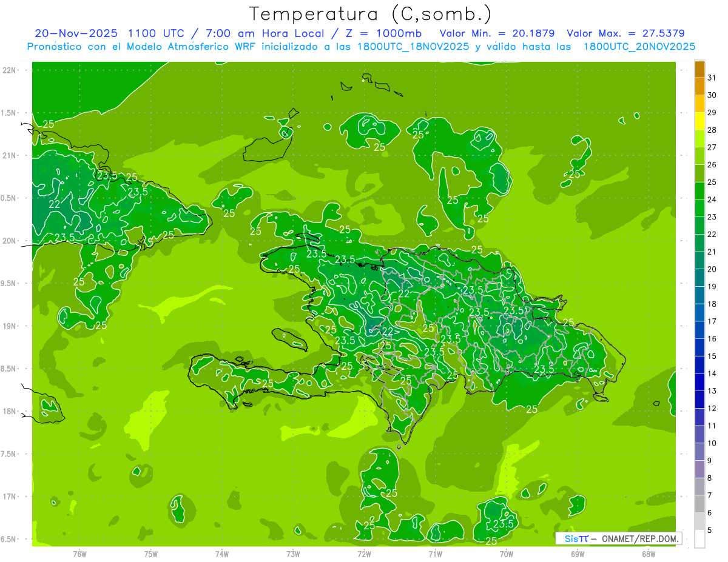Select the date text "20-Nov-2025"
The height and width of the screenshot is (562, 728).
pyautogui.click(x=76, y=33)
